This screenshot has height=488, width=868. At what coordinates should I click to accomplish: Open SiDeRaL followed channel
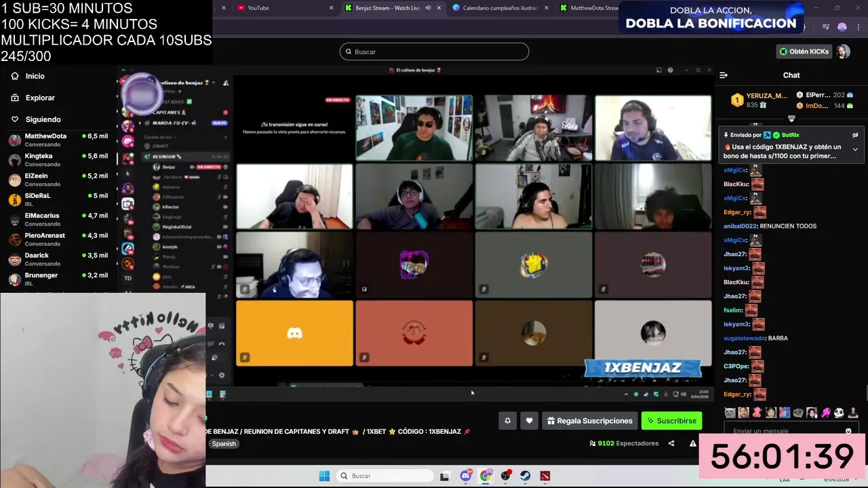click(58, 199)
